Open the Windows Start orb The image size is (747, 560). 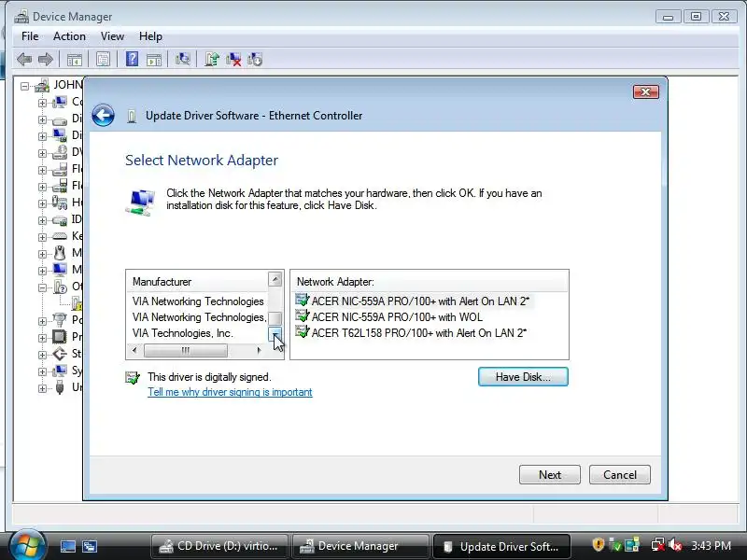pyautogui.click(x=28, y=545)
